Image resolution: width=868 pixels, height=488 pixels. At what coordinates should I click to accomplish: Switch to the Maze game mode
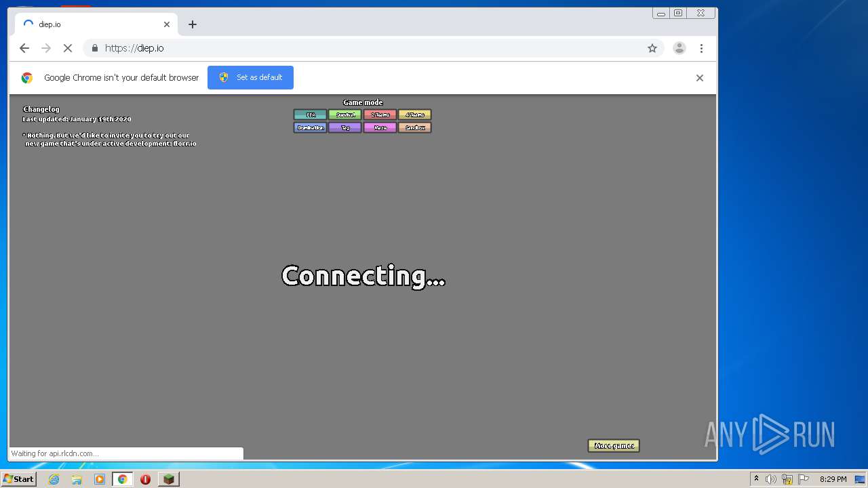click(380, 127)
